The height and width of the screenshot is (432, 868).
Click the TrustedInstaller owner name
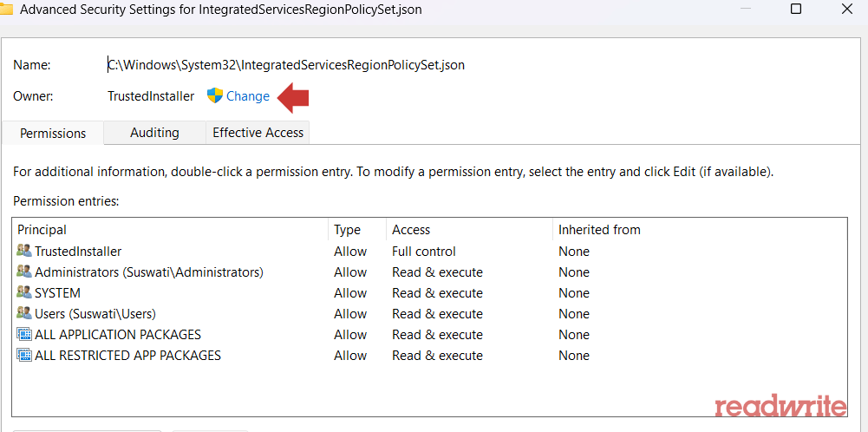tap(151, 96)
